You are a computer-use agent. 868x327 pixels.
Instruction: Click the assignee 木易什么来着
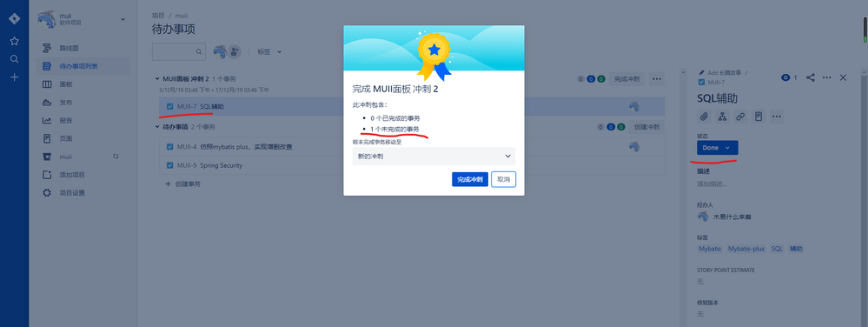[724, 217]
